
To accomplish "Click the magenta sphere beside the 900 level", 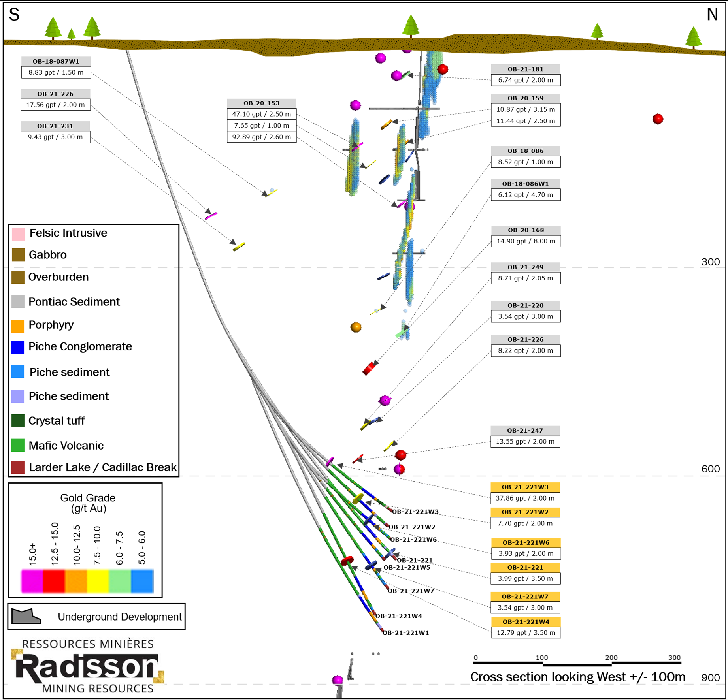I will (337, 679).
